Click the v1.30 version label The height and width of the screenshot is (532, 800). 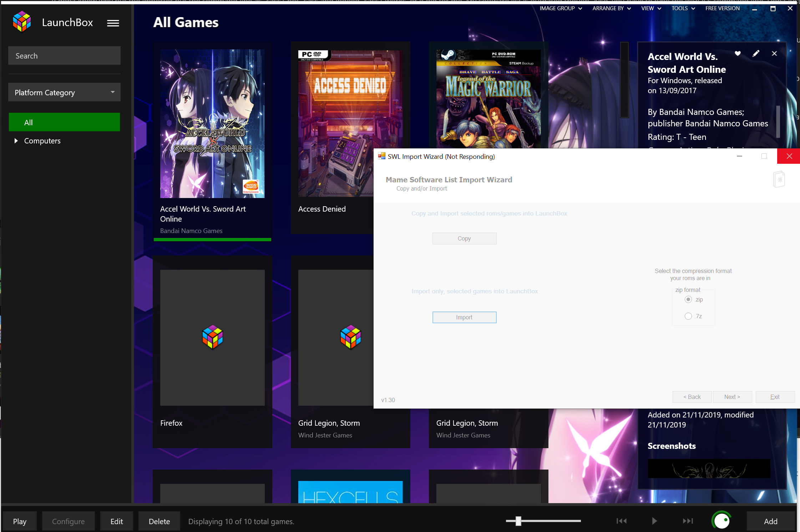[x=388, y=400]
